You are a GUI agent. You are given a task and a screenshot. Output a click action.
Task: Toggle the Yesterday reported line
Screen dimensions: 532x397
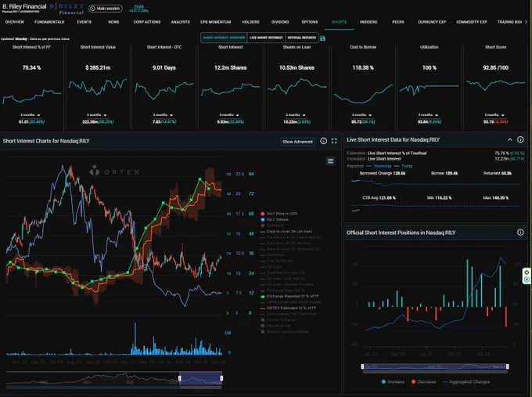(x=379, y=166)
